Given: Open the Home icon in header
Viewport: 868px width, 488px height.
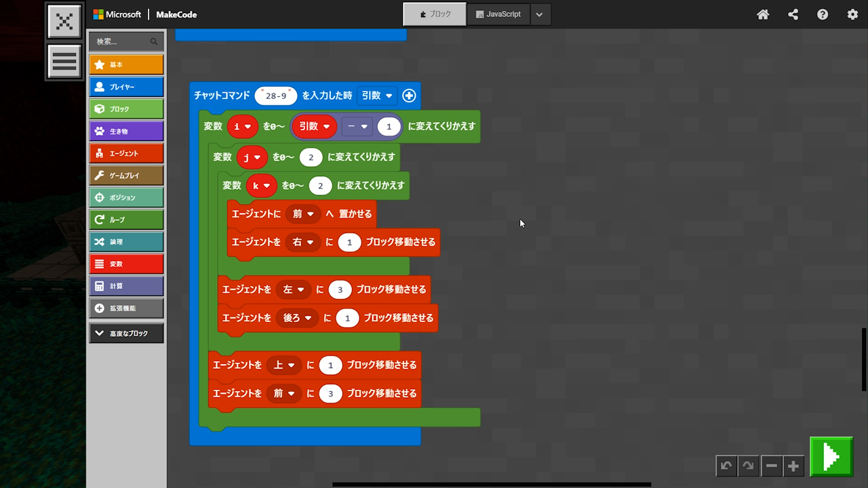Looking at the screenshot, I should click(763, 14).
